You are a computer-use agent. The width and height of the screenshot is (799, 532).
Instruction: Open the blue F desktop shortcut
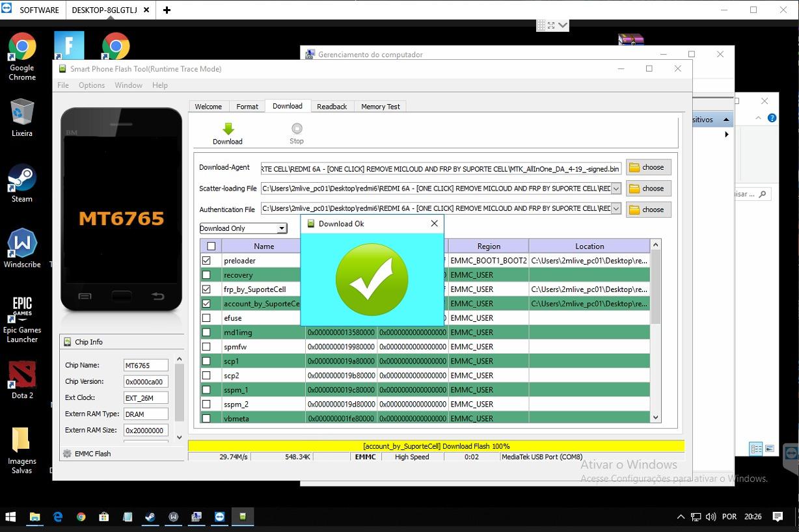(x=69, y=46)
